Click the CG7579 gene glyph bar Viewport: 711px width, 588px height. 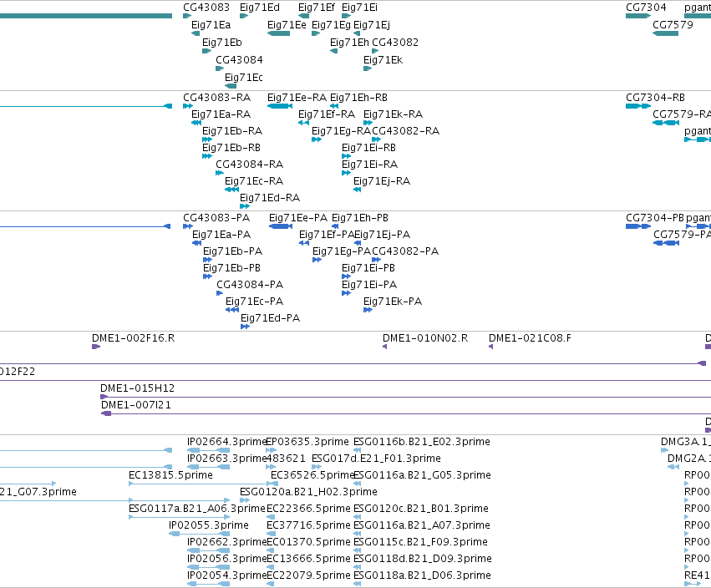pyautogui.click(x=665, y=33)
